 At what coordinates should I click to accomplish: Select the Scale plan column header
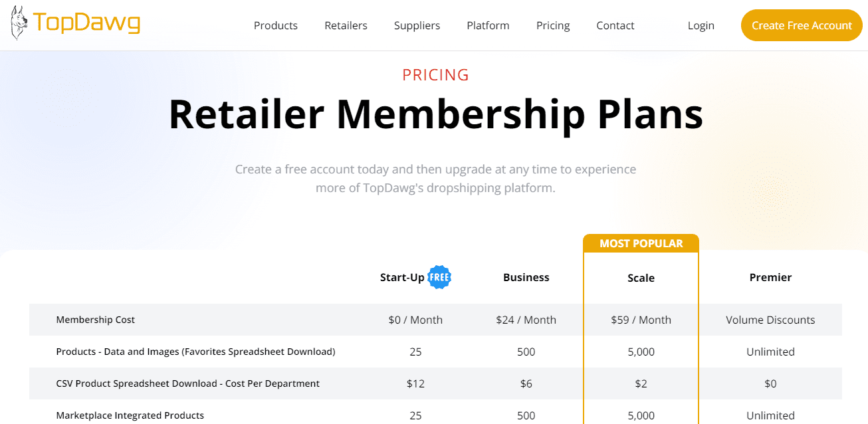(x=640, y=278)
